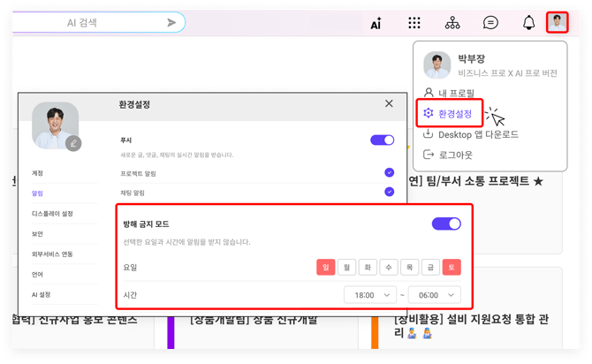
Task: Open the notifications bell icon
Action: (528, 23)
